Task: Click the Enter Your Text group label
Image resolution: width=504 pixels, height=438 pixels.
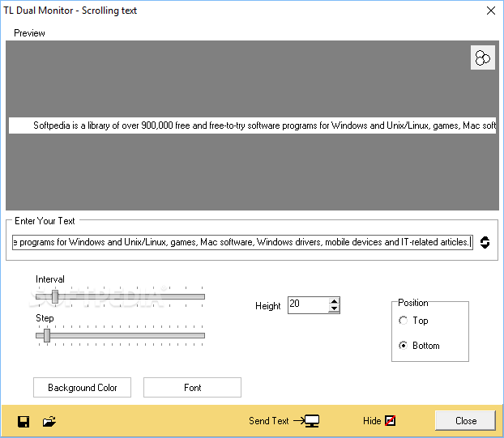Action: click(45, 221)
